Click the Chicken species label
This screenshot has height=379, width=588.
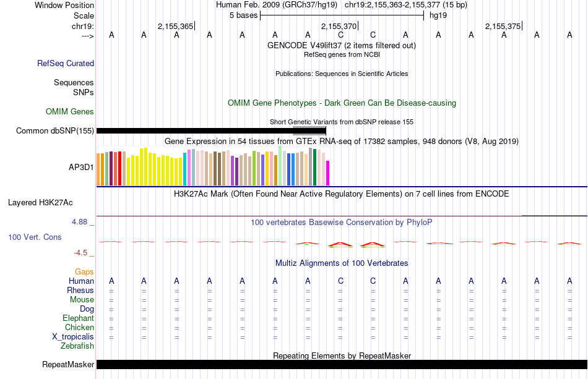79,327
